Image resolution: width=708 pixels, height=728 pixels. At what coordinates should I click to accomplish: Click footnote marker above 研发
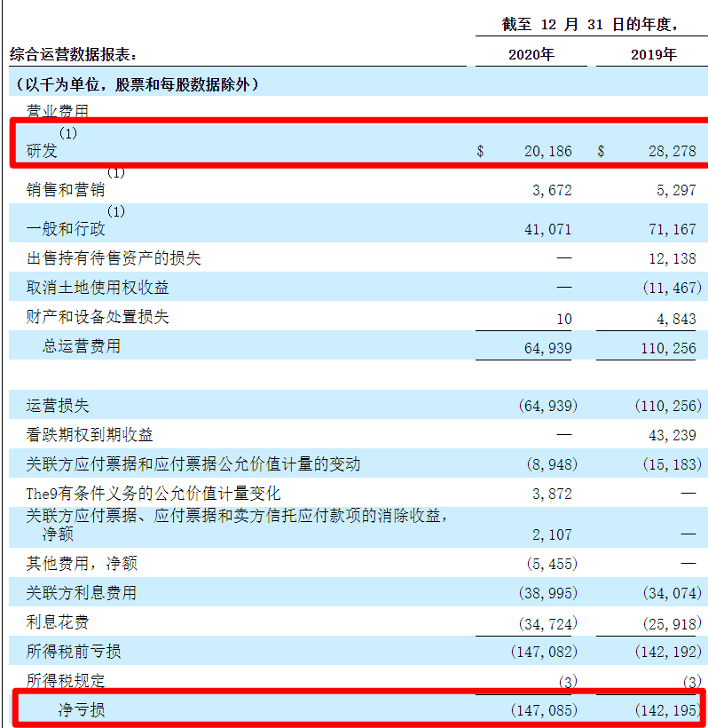68,133
